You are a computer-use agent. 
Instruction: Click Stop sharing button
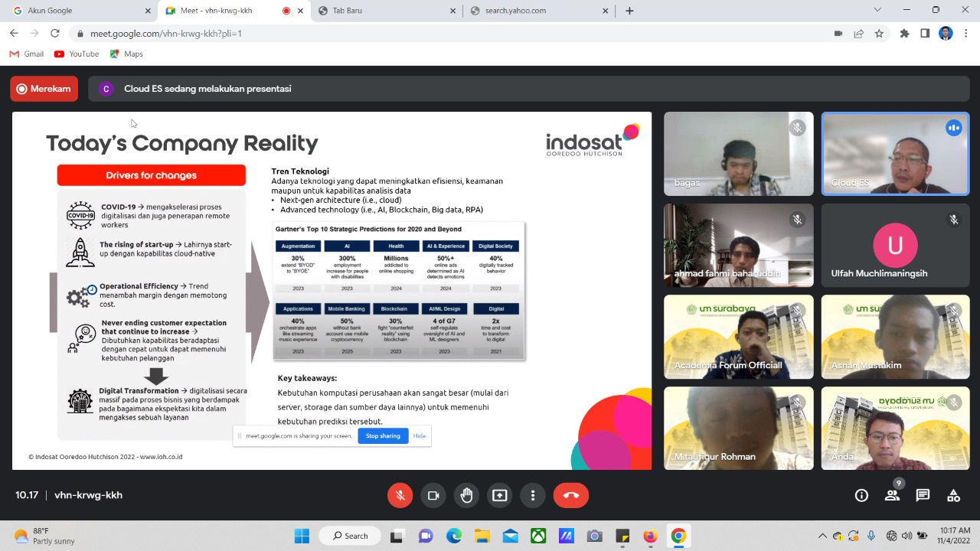383,435
